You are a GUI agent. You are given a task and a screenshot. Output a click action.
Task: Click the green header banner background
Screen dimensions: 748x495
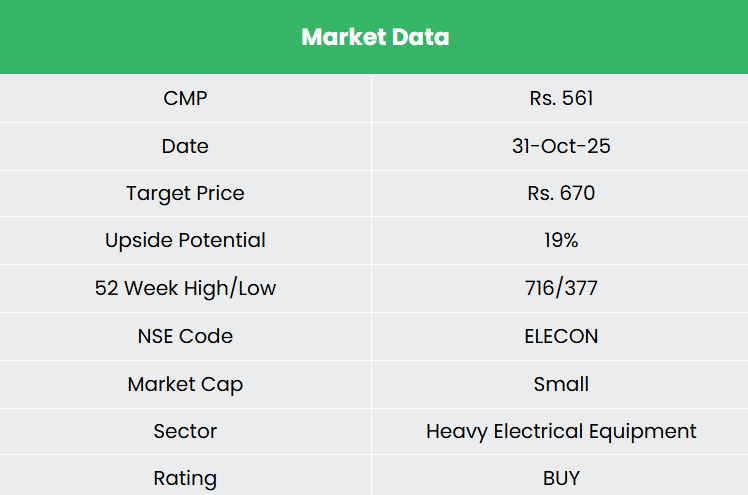(x=120, y=37)
